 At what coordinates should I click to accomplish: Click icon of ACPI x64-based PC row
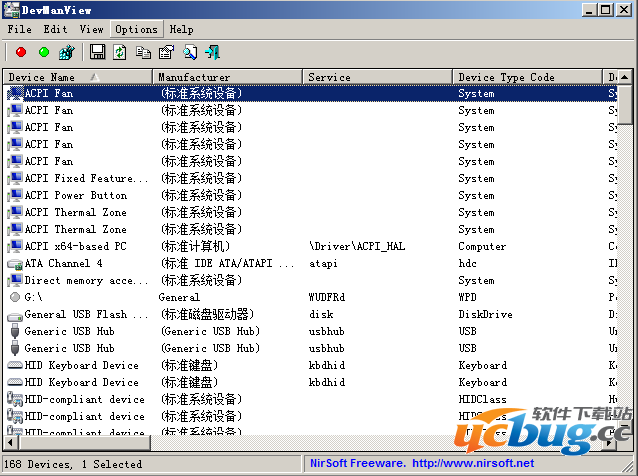(x=15, y=246)
